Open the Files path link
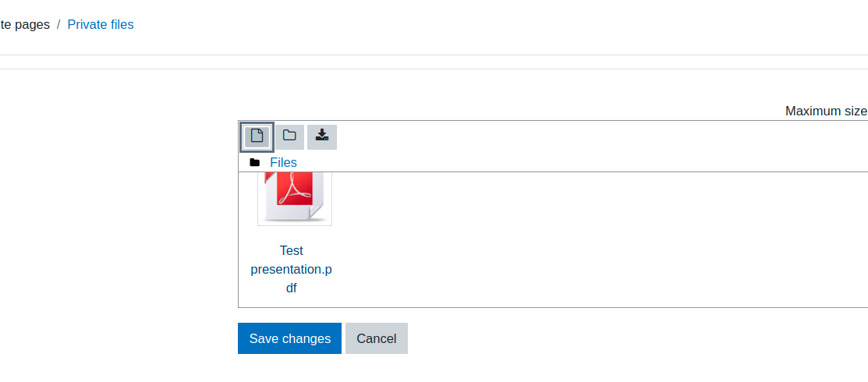The height and width of the screenshot is (382, 868). pyautogui.click(x=283, y=162)
